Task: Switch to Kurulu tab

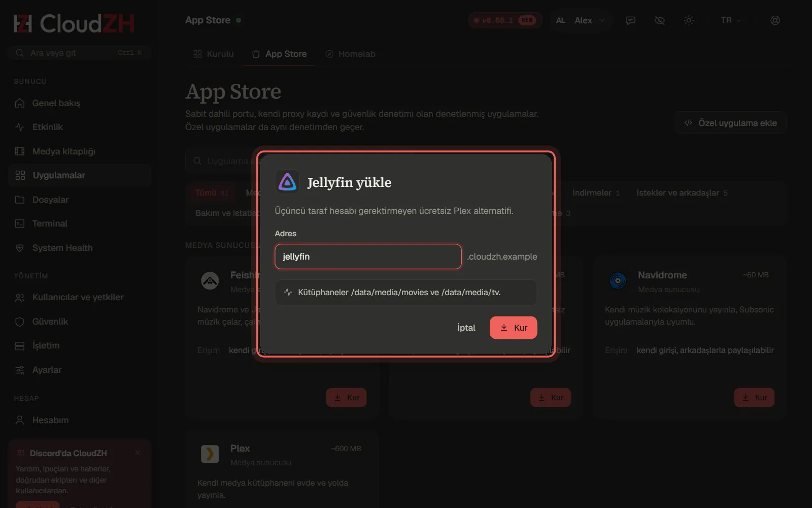Action: click(214, 54)
